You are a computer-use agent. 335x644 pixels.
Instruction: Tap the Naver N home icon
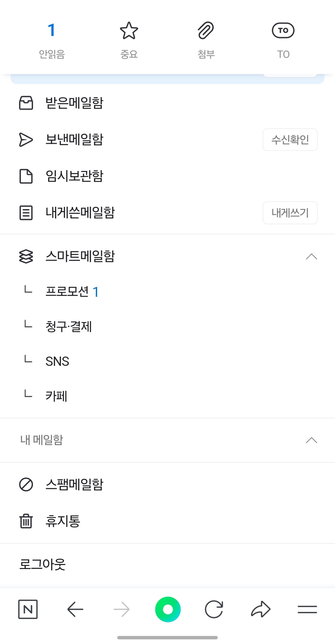tap(28, 609)
